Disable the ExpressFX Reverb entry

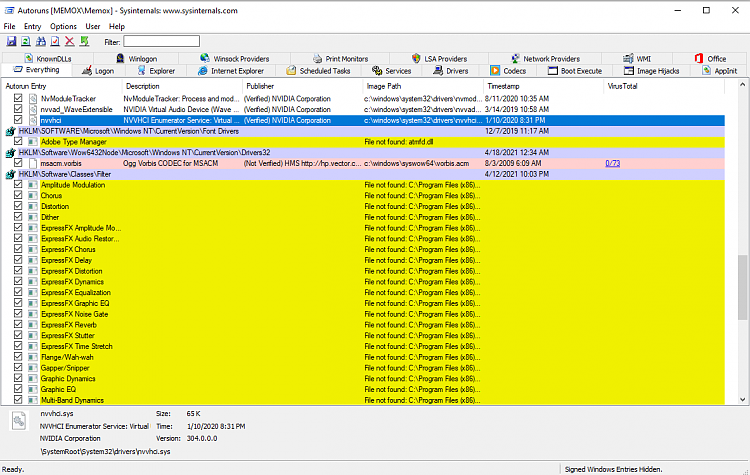coord(18,324)
